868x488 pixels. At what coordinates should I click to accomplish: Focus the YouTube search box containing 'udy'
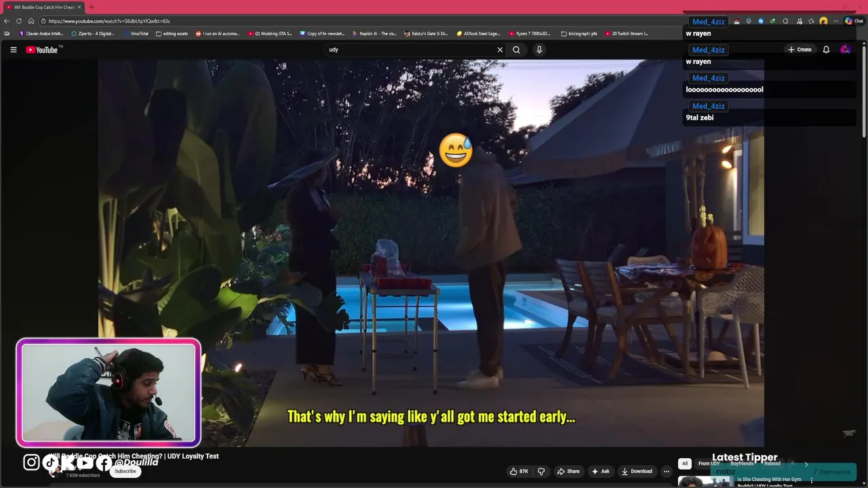[x=410, y=49]
